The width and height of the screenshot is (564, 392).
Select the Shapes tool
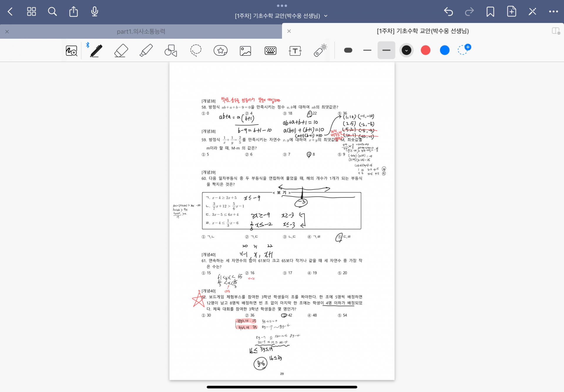click(x=171, y=51)
